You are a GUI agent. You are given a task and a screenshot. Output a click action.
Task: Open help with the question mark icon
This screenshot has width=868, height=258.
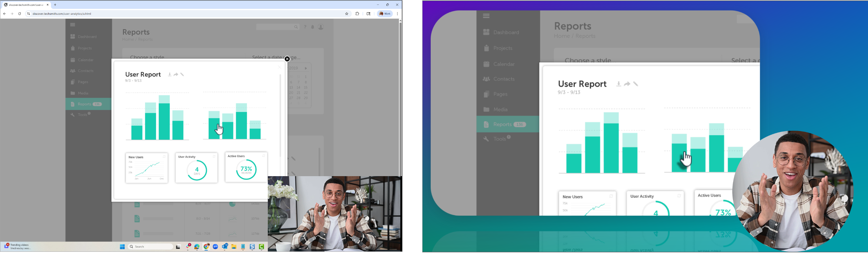click(x=305, y=27)
